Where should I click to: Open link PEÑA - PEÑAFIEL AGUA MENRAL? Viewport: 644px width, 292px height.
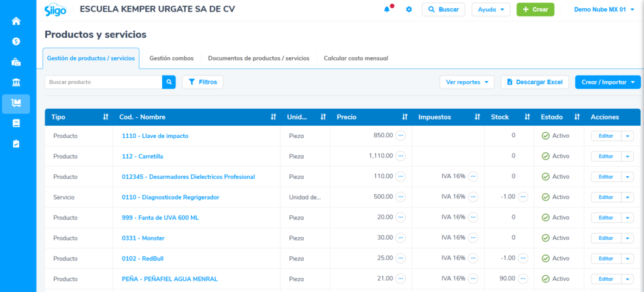[x=170, y=279]
